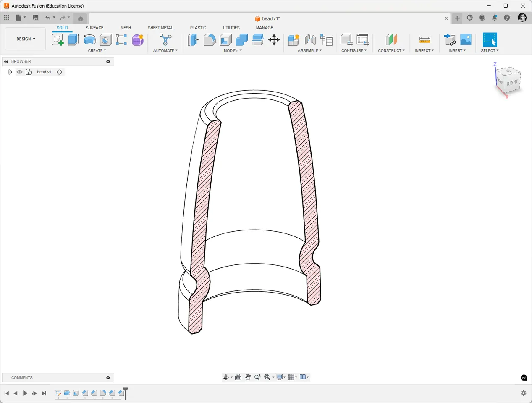Image resolution: width=532 pixels, height=403 pixels.
Task: Click Right face on the ViewCube
Action: pyautogui.click(x=513, y=83)
